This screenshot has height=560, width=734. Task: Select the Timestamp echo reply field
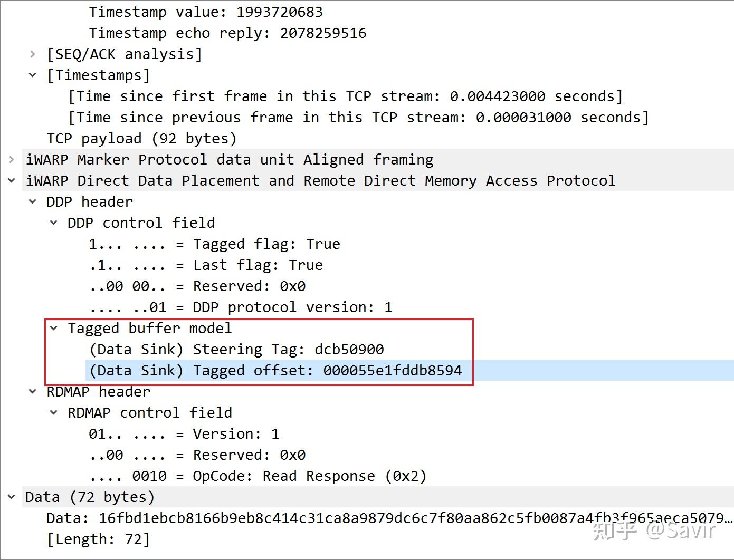point(227,32)
